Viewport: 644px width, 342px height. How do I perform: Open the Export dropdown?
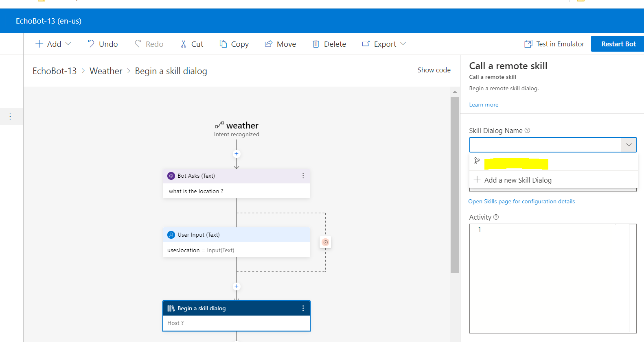tap(384, 44)
